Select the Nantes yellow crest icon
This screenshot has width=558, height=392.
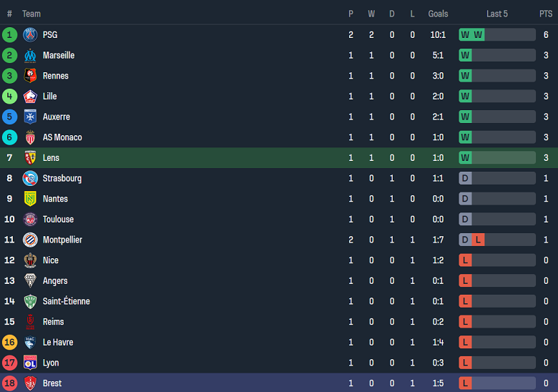point(30,199)
